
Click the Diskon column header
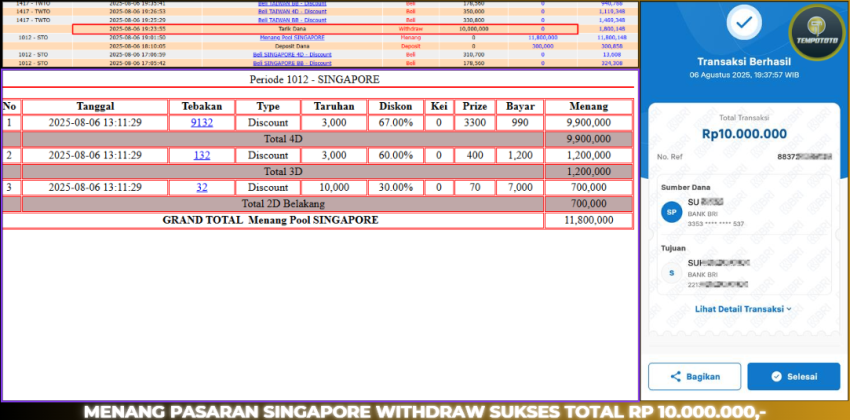pyautogui.click(x=396, y=107)
